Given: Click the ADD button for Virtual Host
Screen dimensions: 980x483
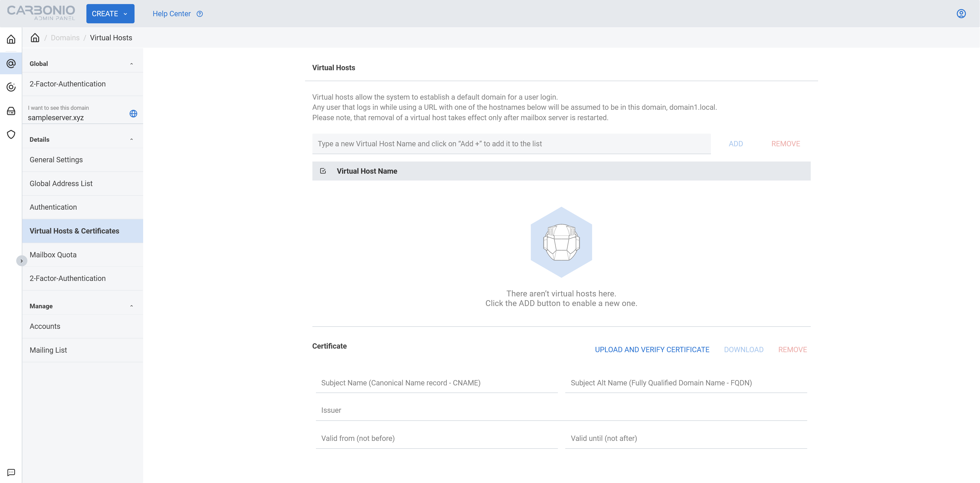Looking at the screenshot, I should click(x=736, y=143).
